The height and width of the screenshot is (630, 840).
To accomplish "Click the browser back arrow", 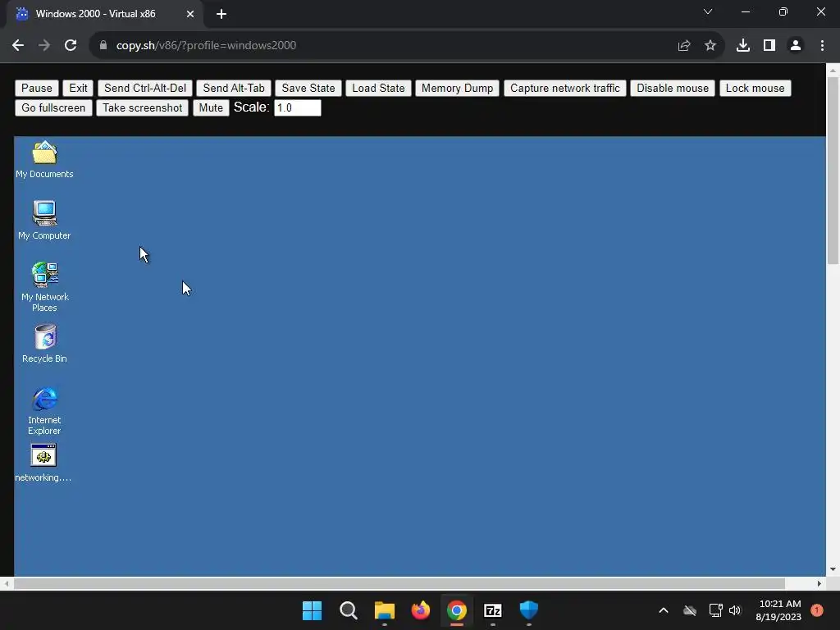I will pos(18,45).
